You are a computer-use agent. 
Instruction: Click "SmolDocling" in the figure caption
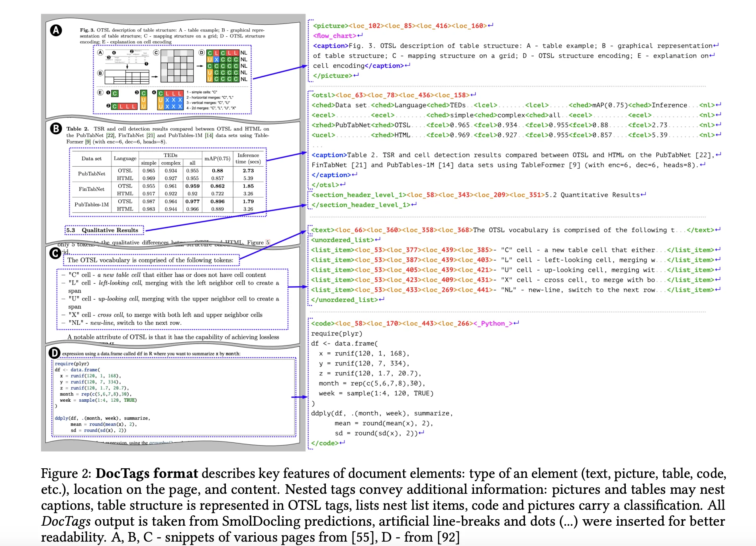pos(261,521)
